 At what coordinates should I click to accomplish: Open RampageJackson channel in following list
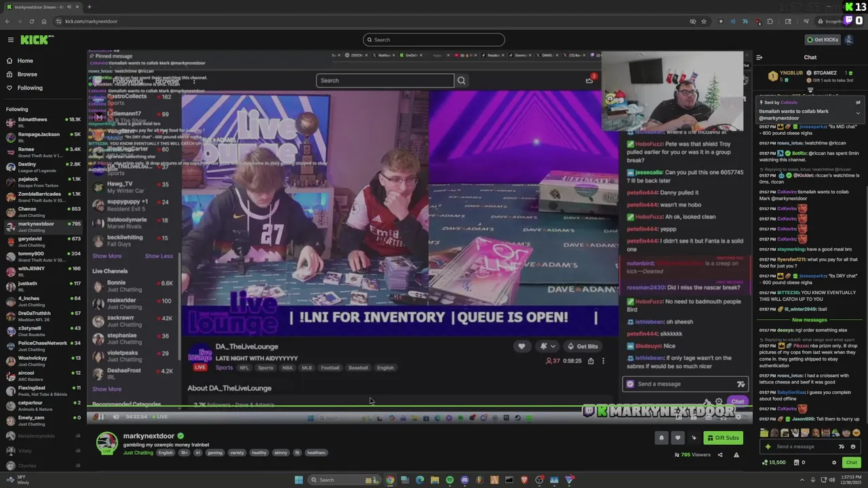[x=43, y=136]
